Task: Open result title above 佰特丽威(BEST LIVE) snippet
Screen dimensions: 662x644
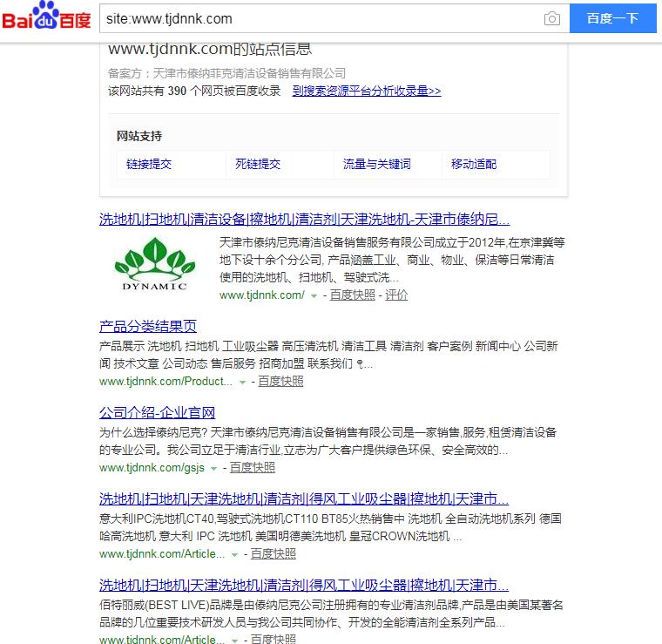Action: coord(304,586)
